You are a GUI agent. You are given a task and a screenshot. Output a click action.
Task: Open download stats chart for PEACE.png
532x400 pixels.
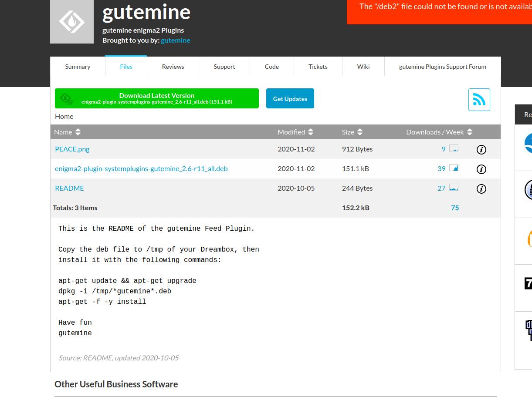(x=454, y=148)
